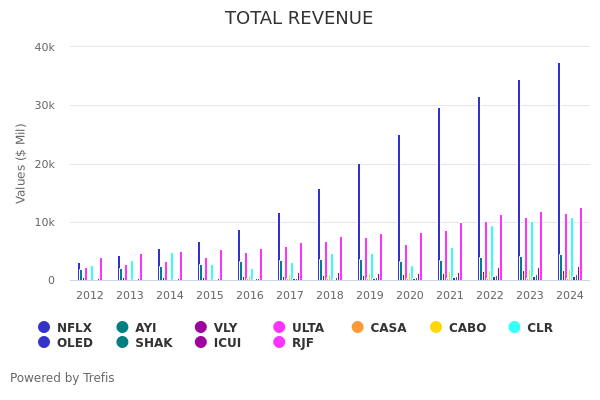Click the Values ($ Mil) axis title

click(x=21, y=163)
